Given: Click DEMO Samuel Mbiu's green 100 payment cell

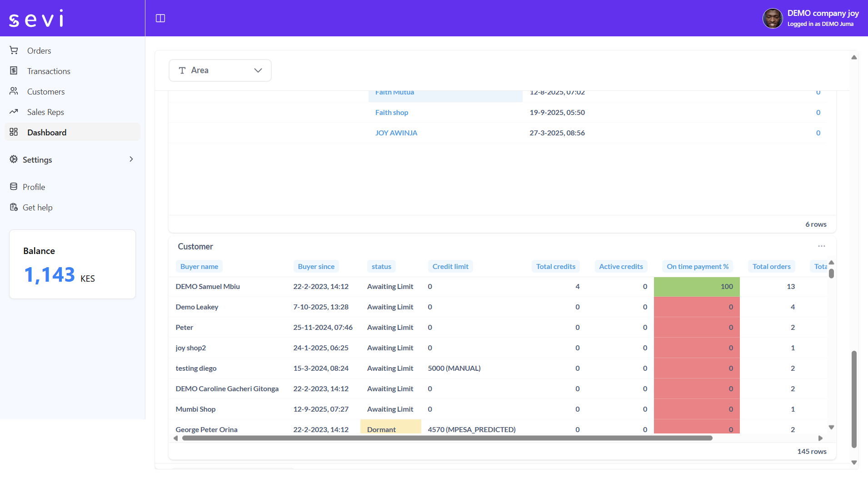Looking at the screenshot, I should coord(697,287).
